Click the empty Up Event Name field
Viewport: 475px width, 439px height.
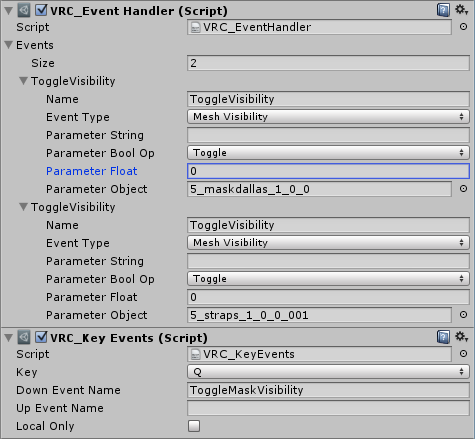point(328,408)
